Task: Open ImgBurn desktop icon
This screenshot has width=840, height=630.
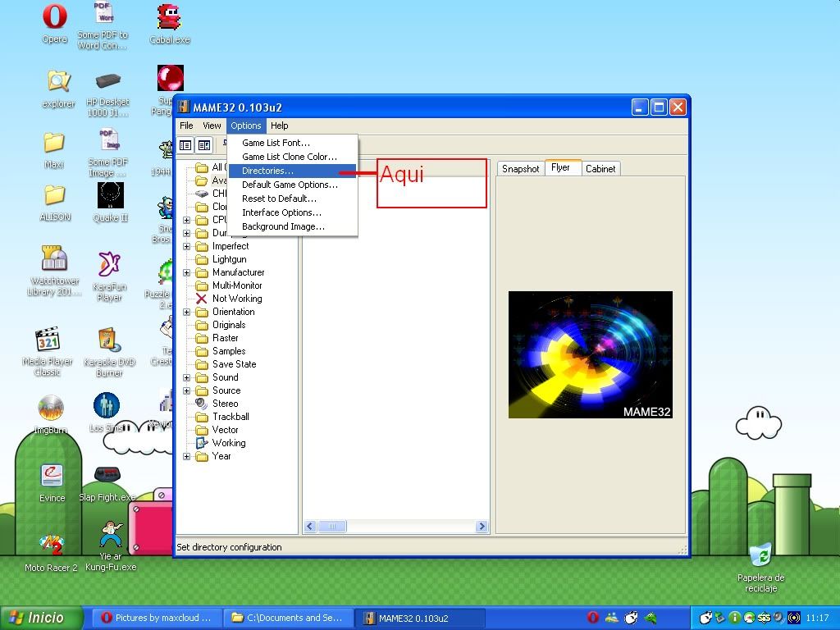Action: (51, 414)
